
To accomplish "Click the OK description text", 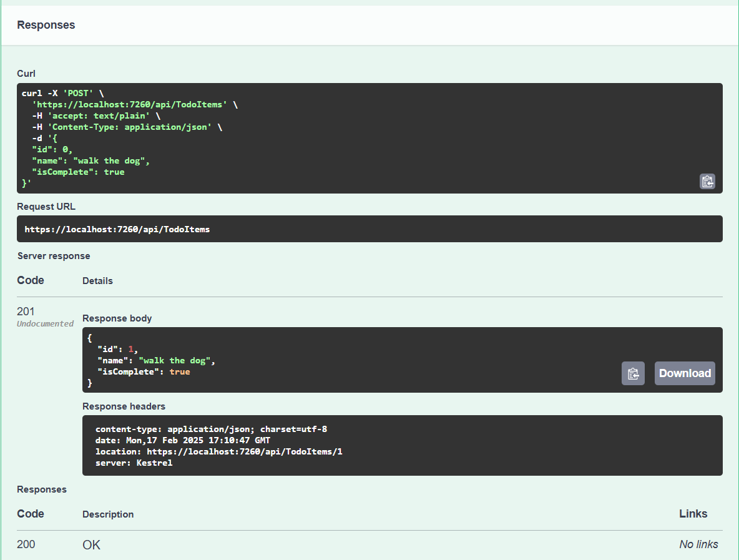I will [91, 545].
